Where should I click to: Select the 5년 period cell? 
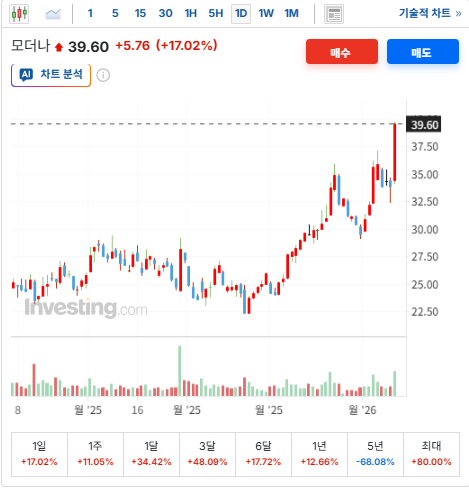pyautogui.click(x=375, y=454)
